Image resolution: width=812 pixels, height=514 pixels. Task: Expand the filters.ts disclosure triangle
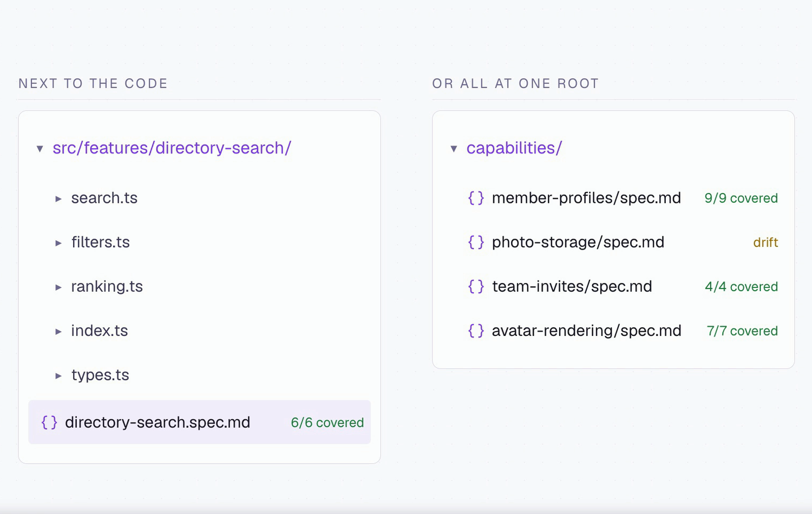pos(58,243)
